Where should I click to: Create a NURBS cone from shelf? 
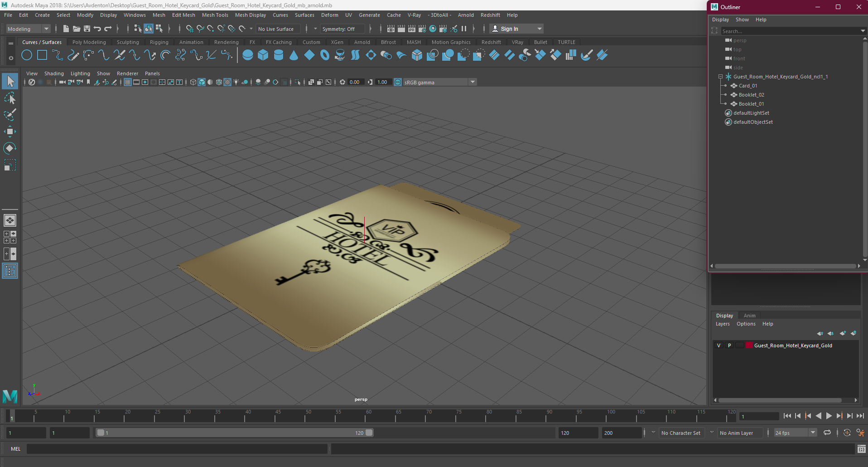(x=294, y=55)
